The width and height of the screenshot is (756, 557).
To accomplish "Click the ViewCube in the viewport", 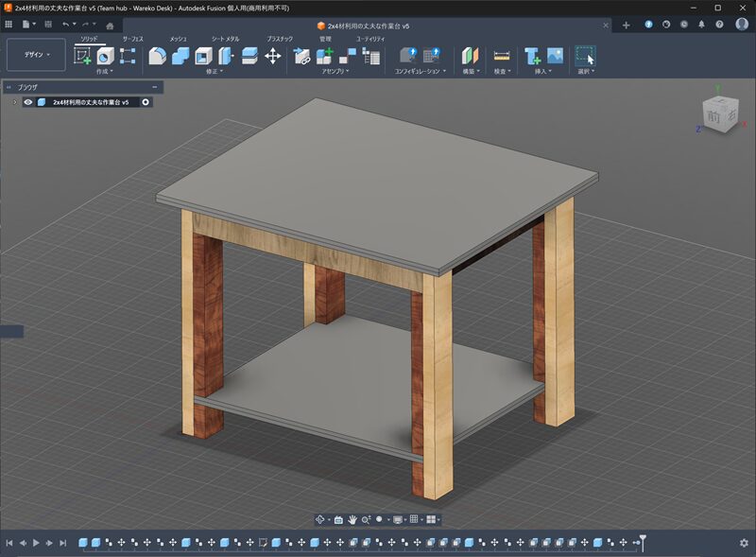I will [717, 116].
